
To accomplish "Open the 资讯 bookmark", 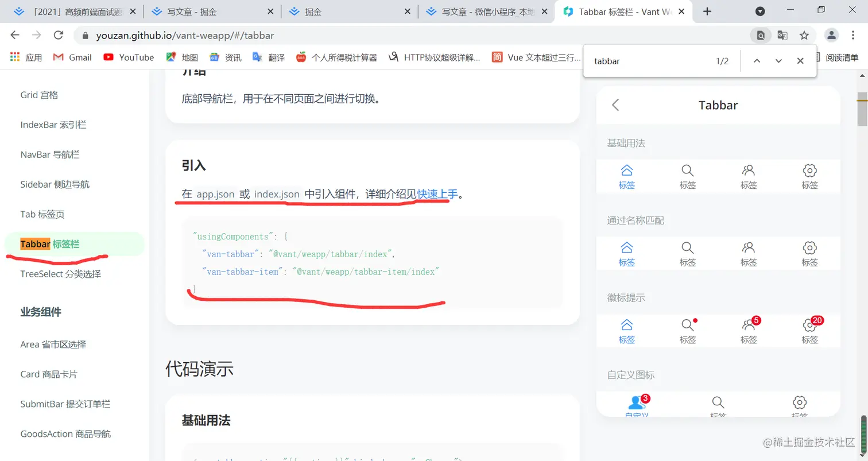I will [225, 57].
